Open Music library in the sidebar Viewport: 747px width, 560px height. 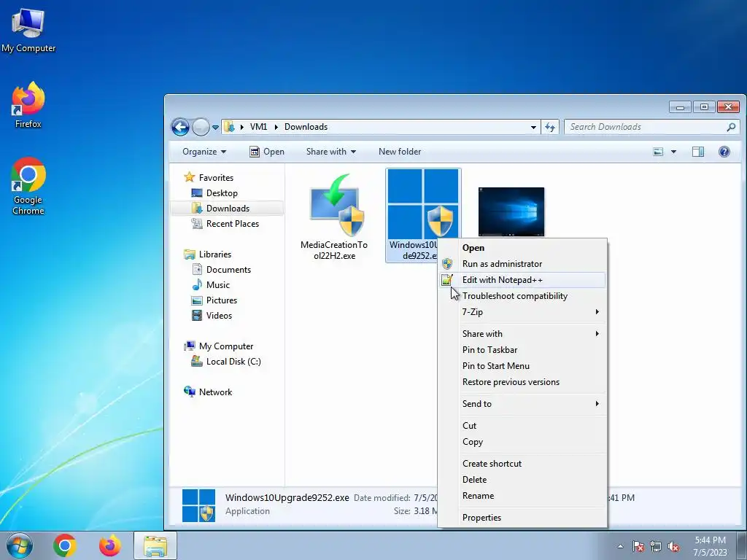tap(217, 285)
